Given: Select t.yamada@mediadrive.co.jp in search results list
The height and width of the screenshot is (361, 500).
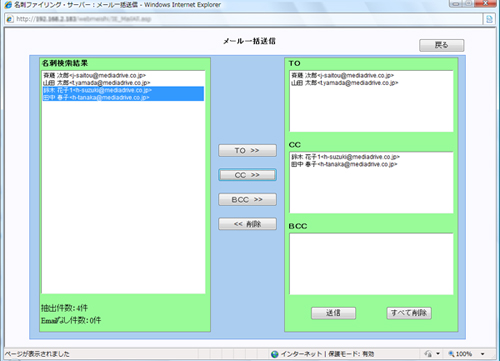Looking at the screenshot, I should coord(123,83).
